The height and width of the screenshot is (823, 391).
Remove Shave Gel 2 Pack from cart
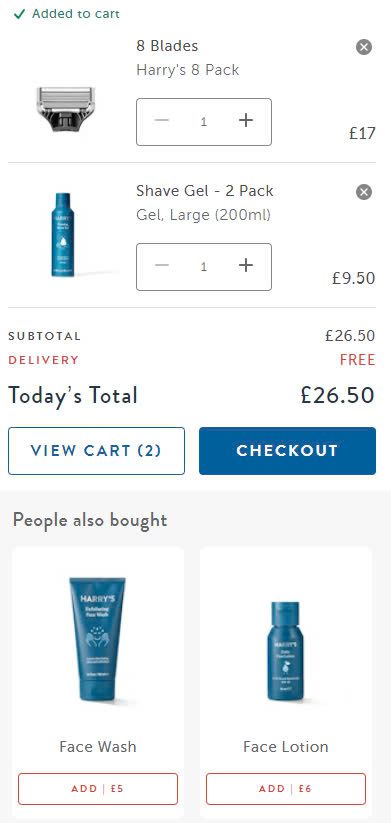coord(364,192)
